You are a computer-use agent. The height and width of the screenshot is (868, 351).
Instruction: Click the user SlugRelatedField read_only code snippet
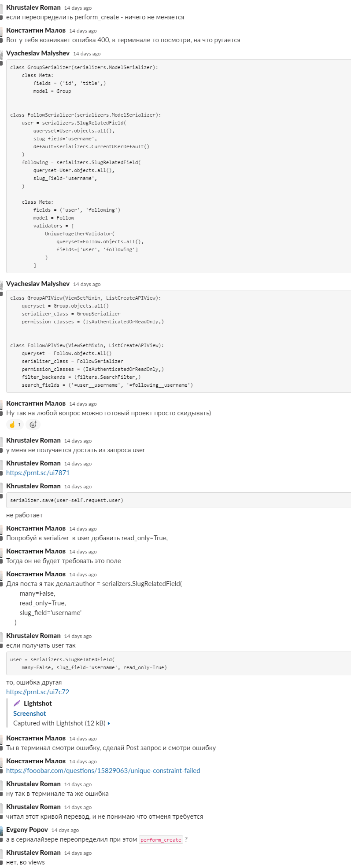click(x=178, y=663)
